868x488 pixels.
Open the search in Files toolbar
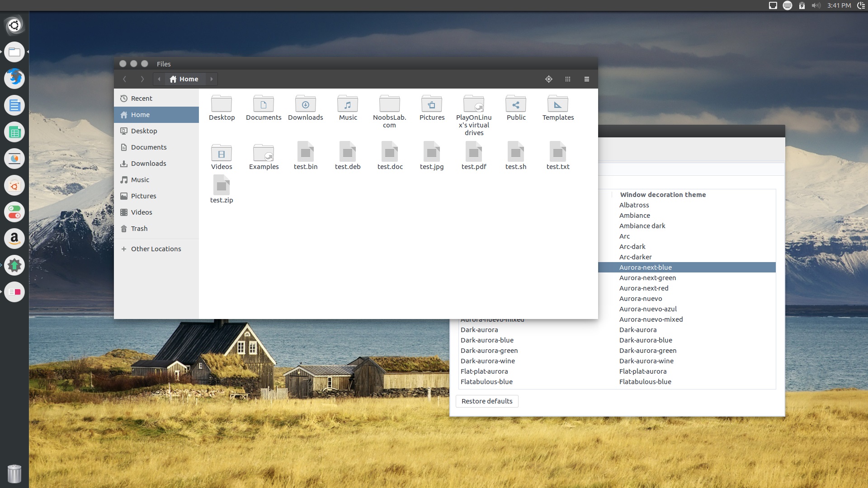(x=549, y=79)
